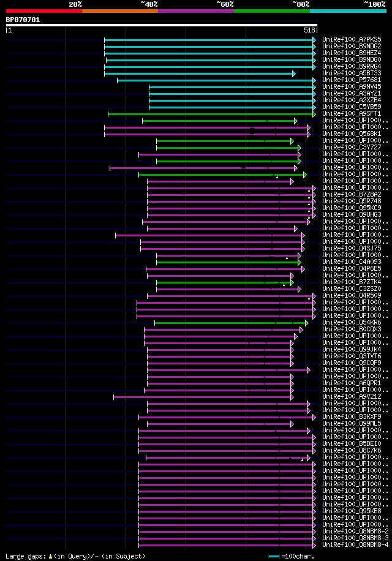Select the UniRef100_A6QPR1 hit label

352,383
